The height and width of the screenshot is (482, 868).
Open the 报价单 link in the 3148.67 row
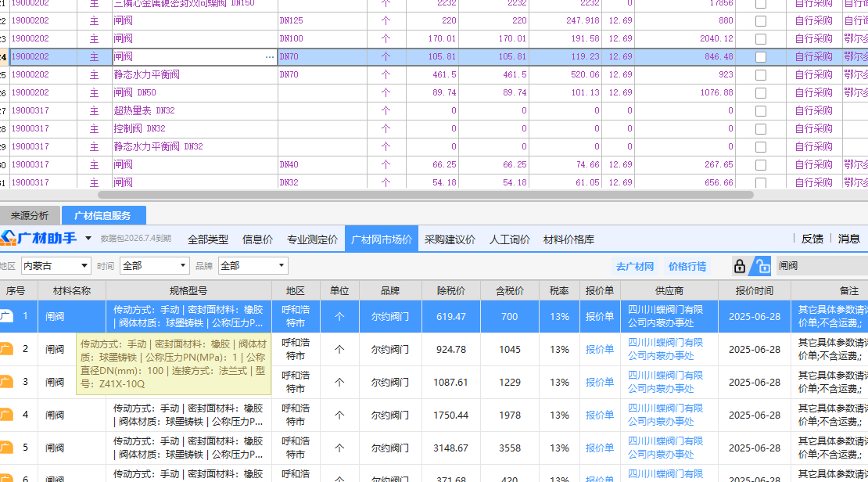[x=600, y=448]
